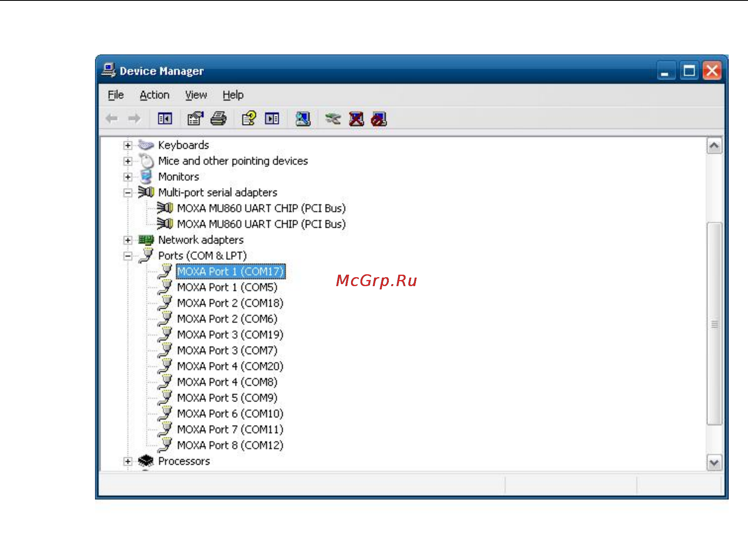Select MOXA Port 3 (COM7)

pos(227,350)
